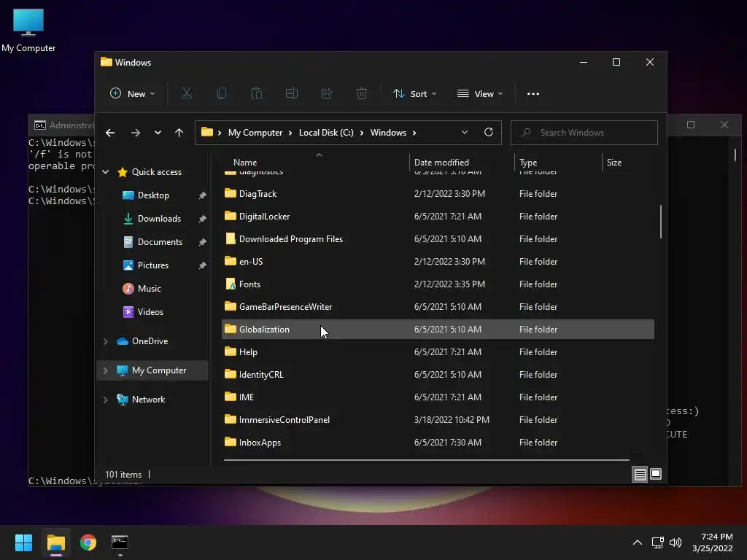
Task: Refresh the Windows folder view
Action: click(488, 133)
